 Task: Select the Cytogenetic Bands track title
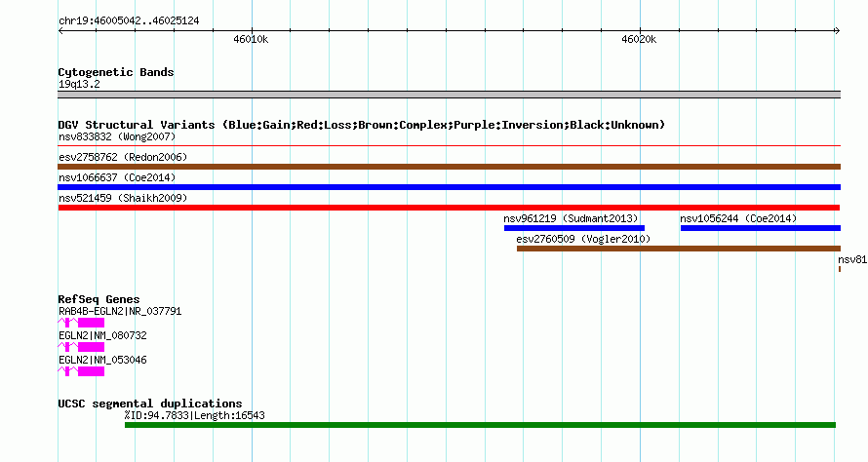pyautogui.click(x=116, y=72)
